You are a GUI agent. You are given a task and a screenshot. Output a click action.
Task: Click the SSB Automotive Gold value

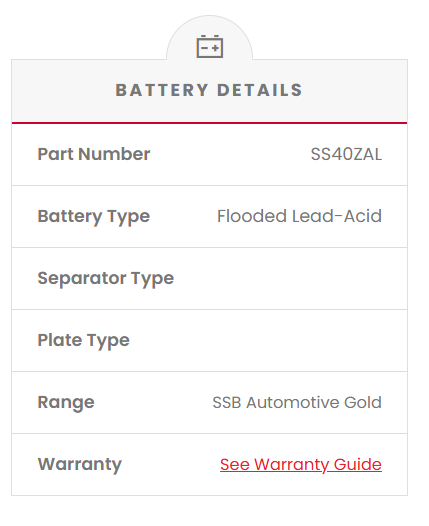coord(297,402)
